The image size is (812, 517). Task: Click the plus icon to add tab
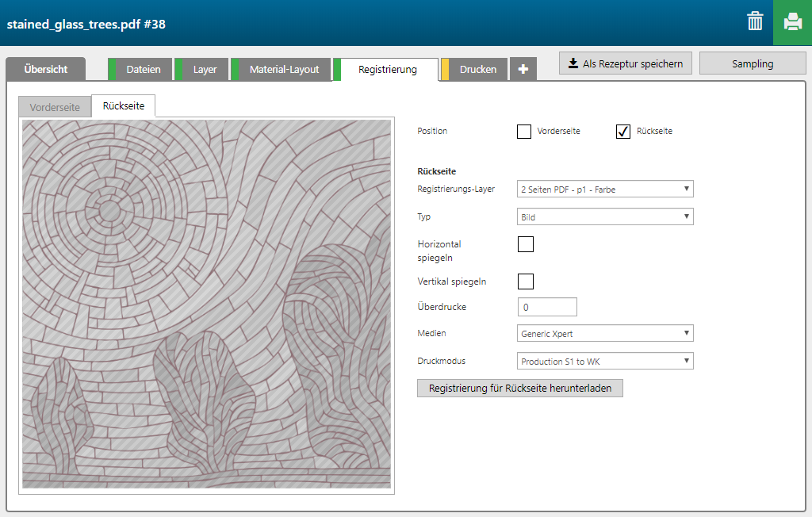coord(523,70)
